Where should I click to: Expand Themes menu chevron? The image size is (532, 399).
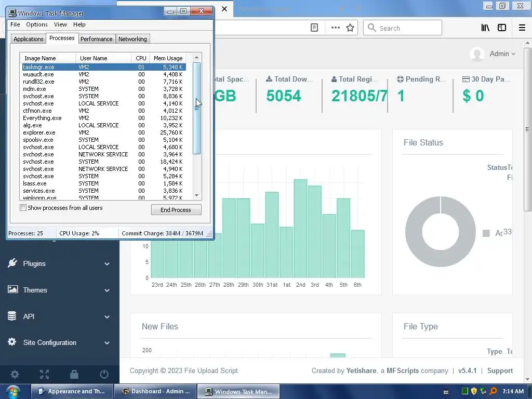[107, 290]
